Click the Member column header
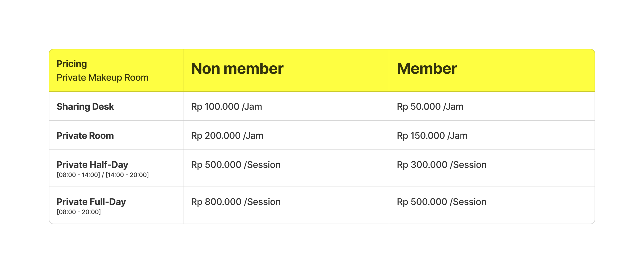This screenshot has width=644, height=273. tap(427, 68)
